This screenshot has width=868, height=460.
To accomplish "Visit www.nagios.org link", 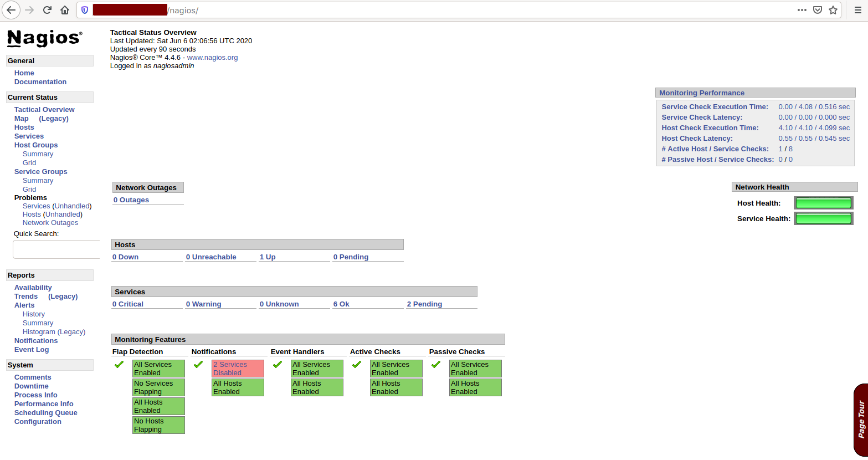I will pyautogui.click(x=212, y=58).
